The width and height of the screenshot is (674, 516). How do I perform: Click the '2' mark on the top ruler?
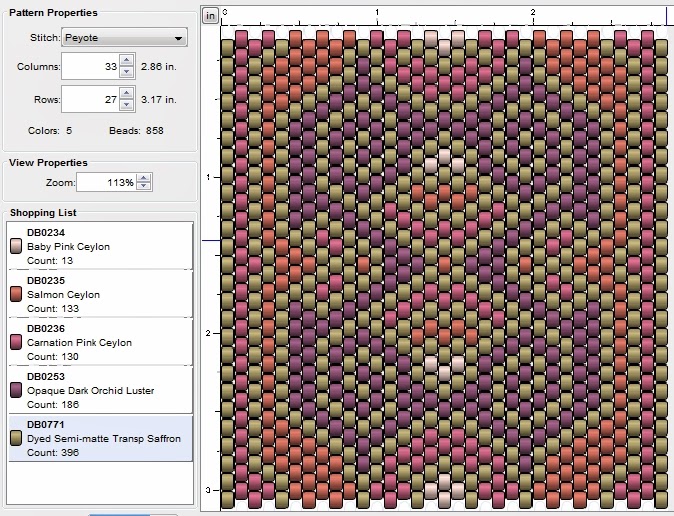tap(533, 12)
